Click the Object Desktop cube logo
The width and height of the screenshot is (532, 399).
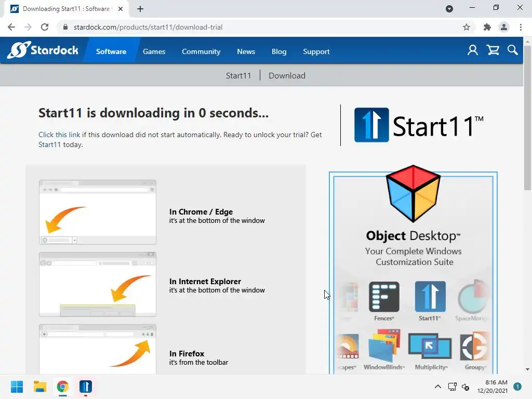click(x=413, y=193)
